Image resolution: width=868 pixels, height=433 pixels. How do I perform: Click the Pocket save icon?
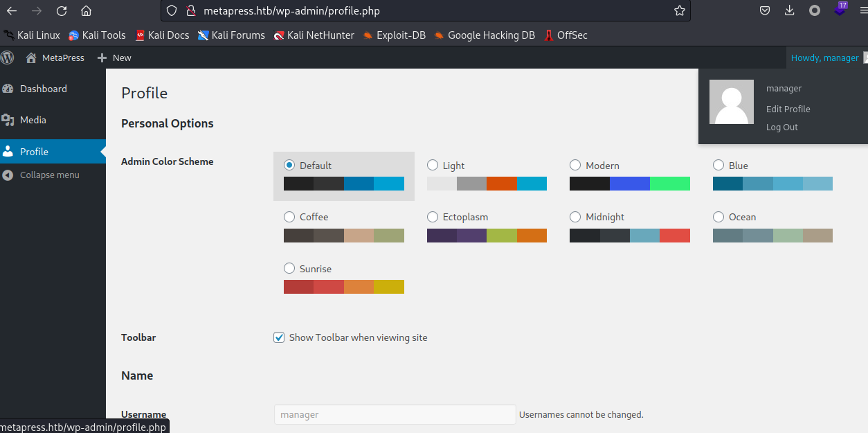[765, 11]
